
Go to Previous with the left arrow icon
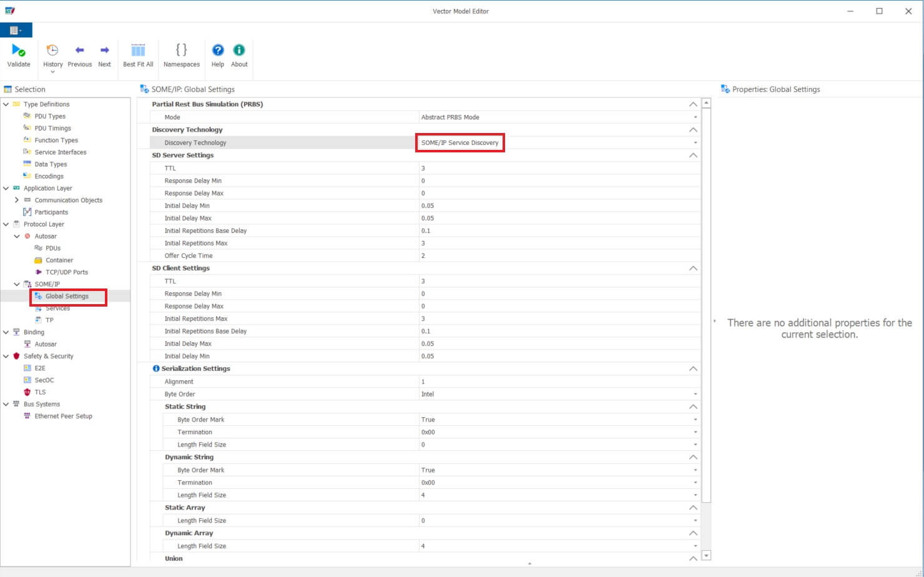click(79, 51)
